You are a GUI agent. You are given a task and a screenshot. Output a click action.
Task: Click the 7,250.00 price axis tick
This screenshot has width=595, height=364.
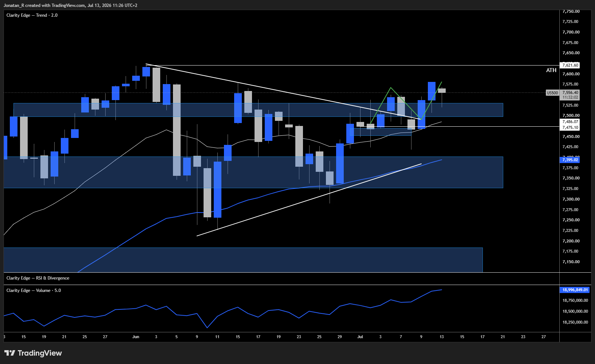tap(571, 220)
